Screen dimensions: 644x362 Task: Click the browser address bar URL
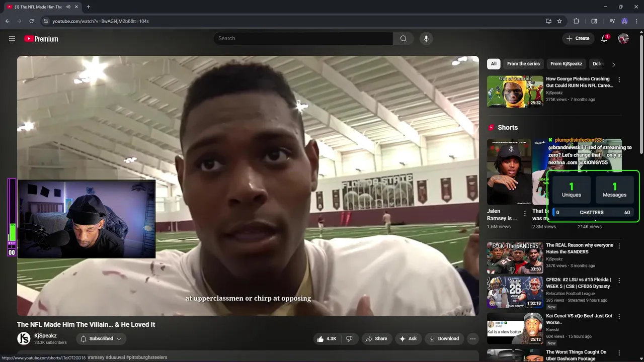pyautogui.click(x=101, y=21)
